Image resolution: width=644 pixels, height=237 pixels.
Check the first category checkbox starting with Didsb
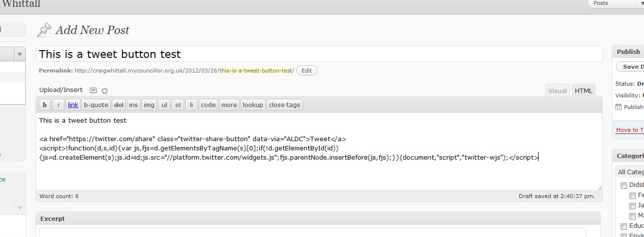(x=624, y=185)
